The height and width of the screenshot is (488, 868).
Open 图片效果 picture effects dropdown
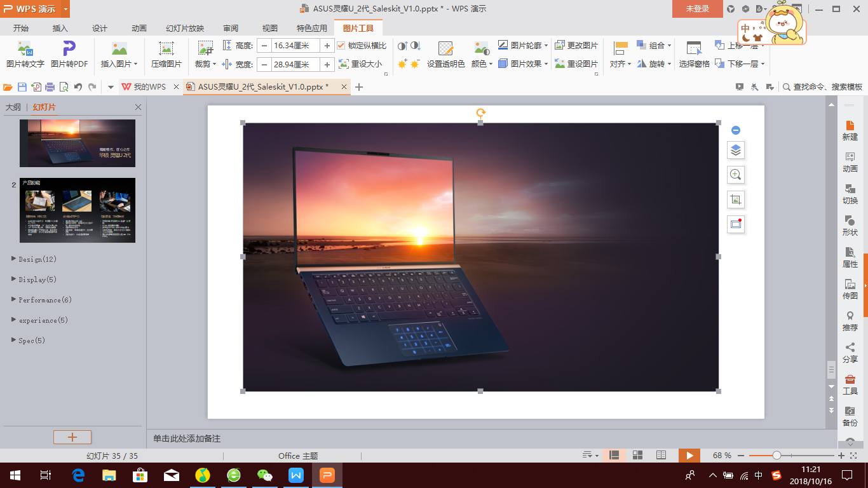point(524,64)
